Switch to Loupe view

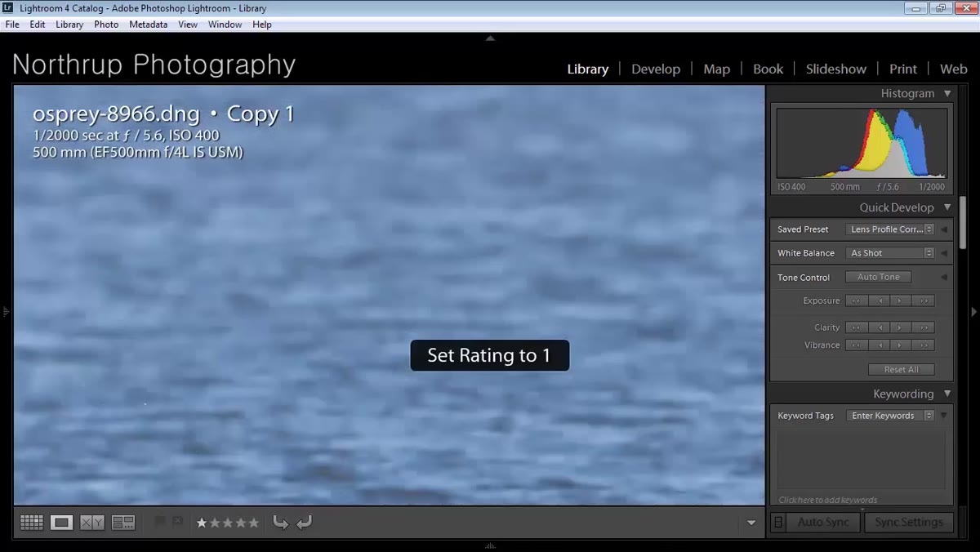pos(61,523)
